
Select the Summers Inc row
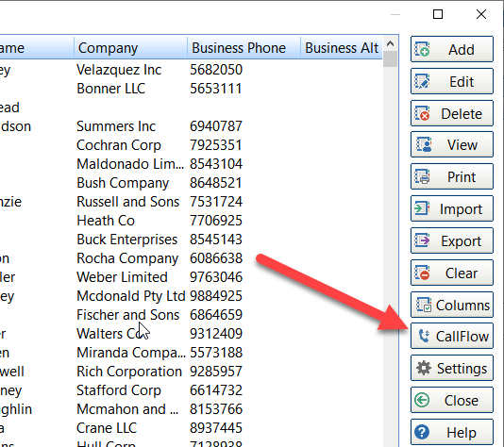point(192,126)
